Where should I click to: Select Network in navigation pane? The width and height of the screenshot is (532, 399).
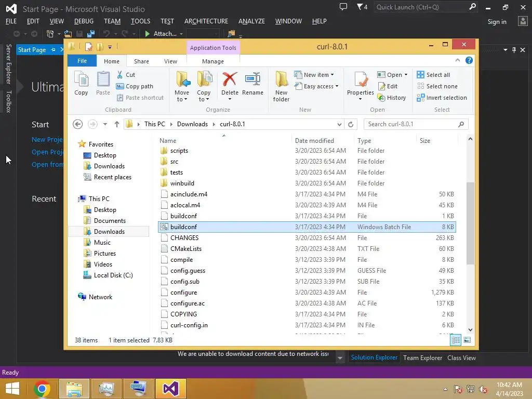100,297
